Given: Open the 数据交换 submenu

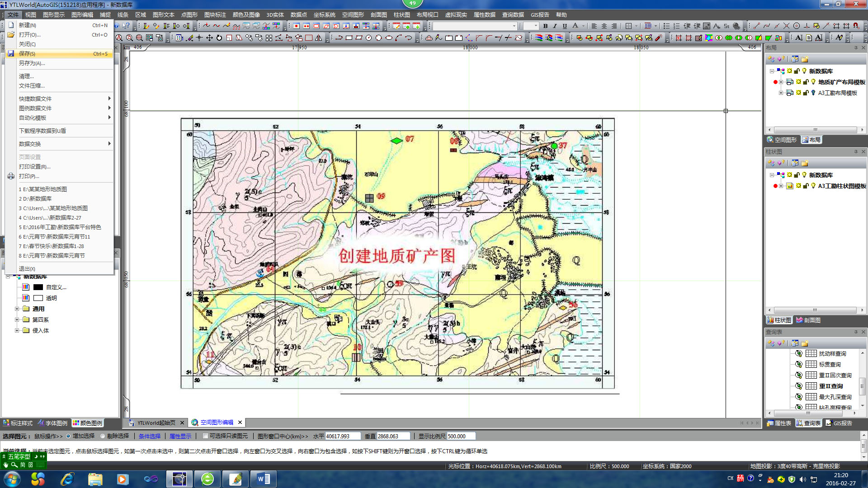Looking at the screenshot, I should pyautogui.click(x=59, y=144).
